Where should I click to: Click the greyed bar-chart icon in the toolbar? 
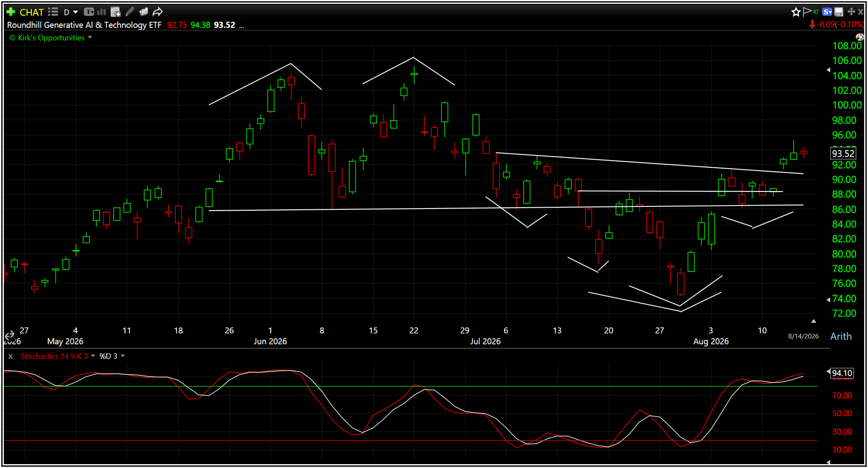tap(102, 12)
